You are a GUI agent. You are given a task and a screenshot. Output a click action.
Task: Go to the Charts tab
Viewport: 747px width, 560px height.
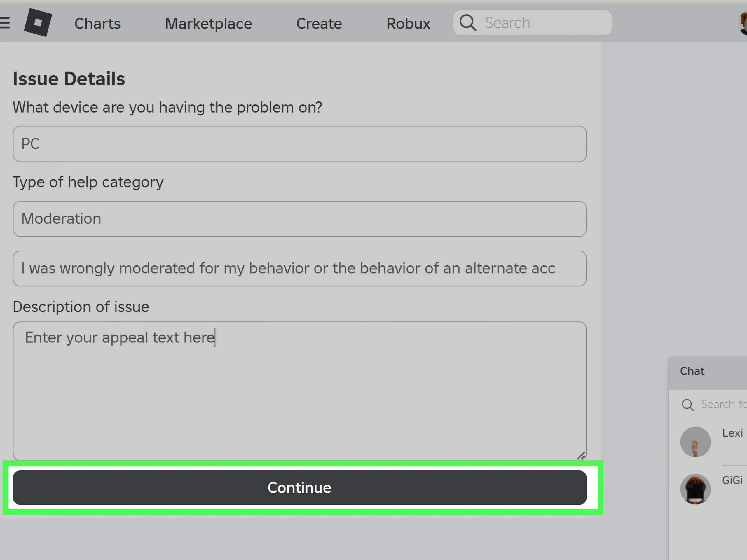pyautogui.click(x=97, y=24)
